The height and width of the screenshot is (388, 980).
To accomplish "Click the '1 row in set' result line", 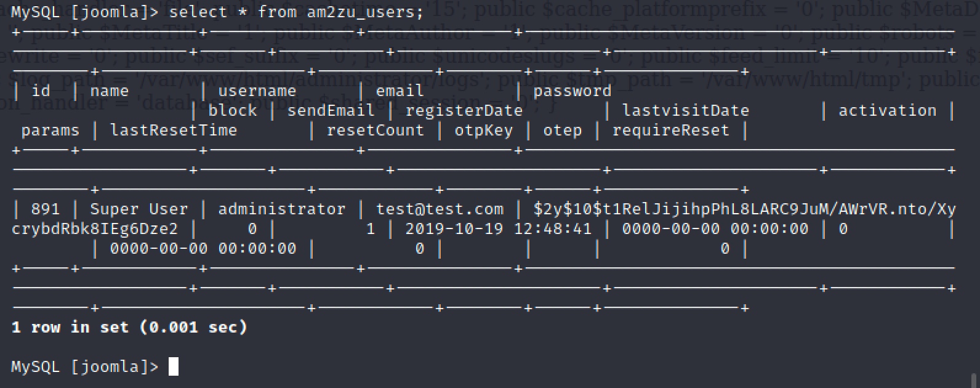I will [129, 327].
